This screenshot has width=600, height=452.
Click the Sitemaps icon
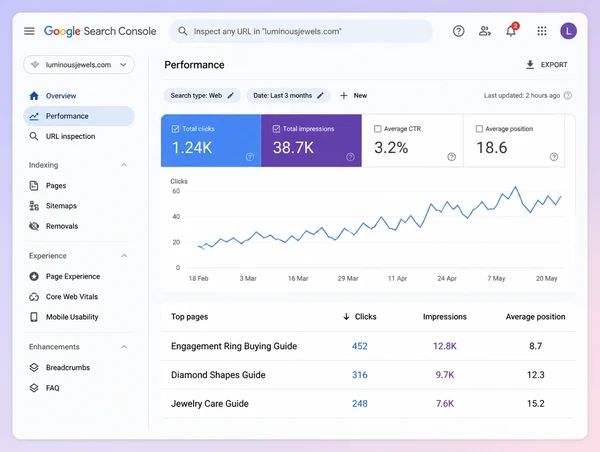[34, 206]
